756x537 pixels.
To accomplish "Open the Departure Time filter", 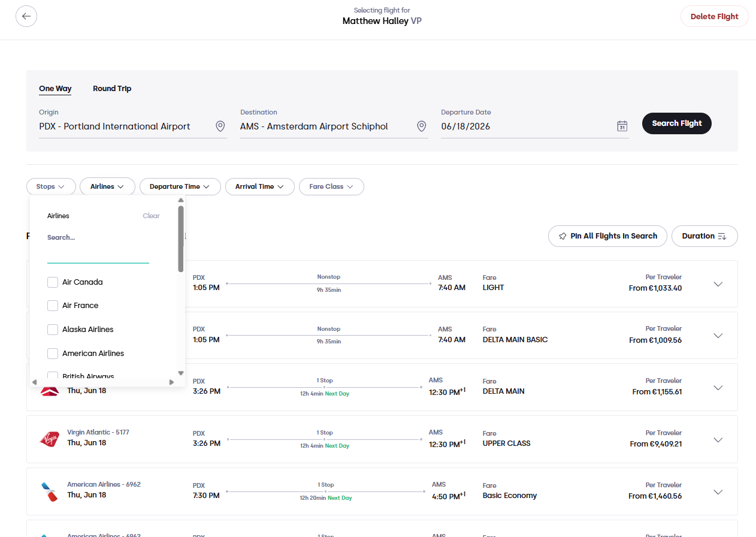I will click(180, 186).
